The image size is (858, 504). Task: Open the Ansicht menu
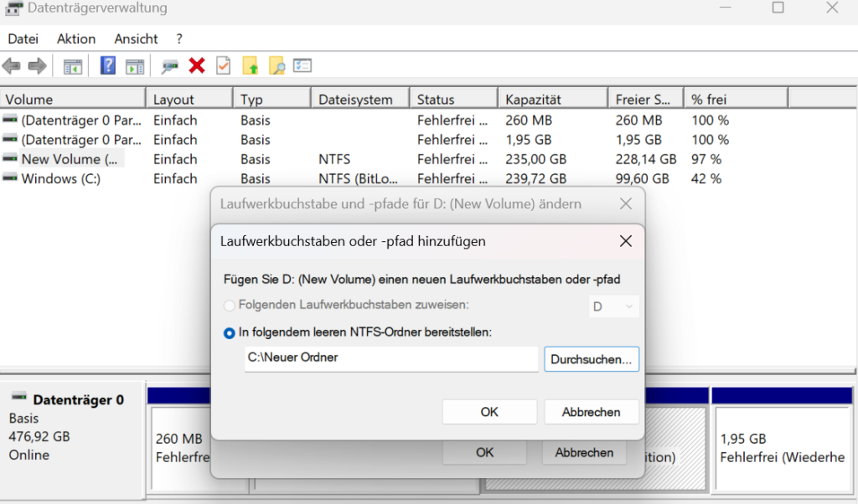pos(136,39)
